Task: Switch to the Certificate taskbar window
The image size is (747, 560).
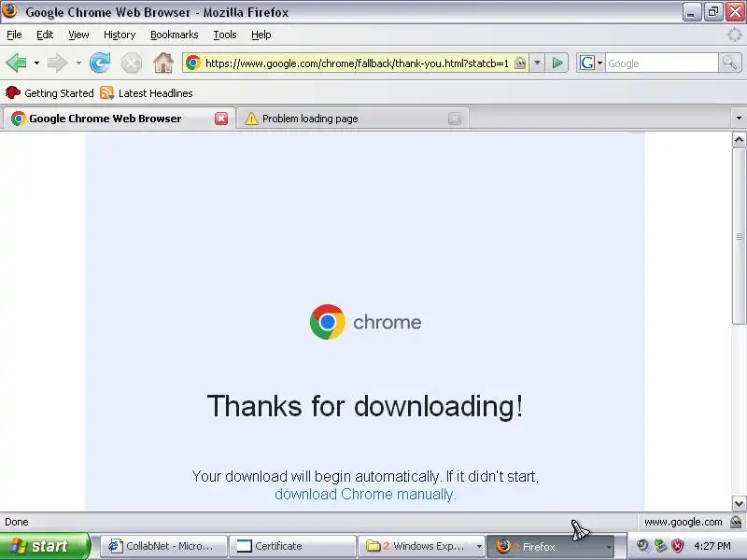Action: point(292,546)
